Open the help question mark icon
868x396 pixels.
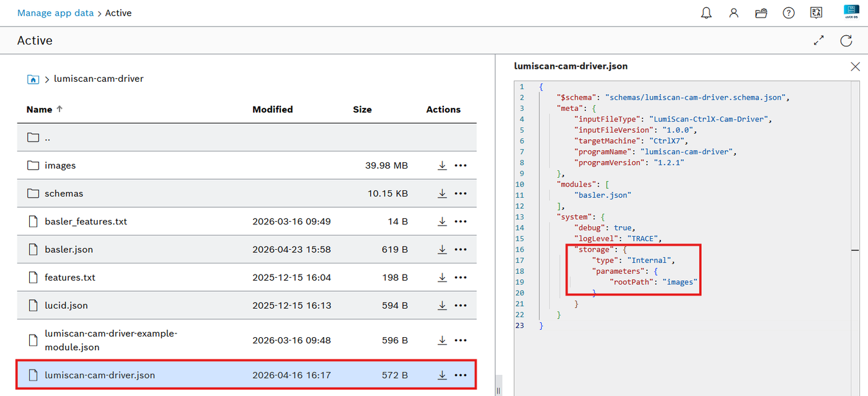(789, 13)
